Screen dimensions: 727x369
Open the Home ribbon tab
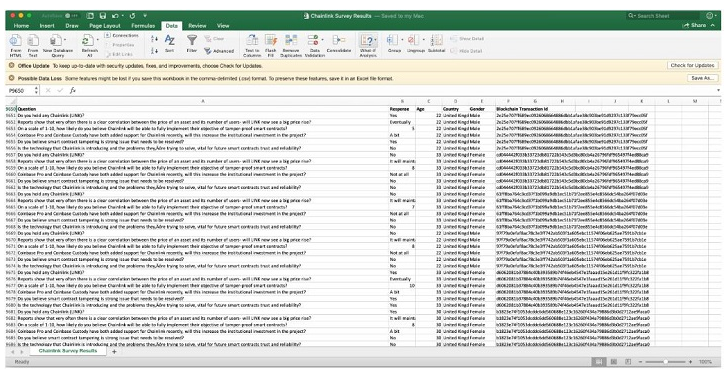pyautogui.click(x=21, y=26)
